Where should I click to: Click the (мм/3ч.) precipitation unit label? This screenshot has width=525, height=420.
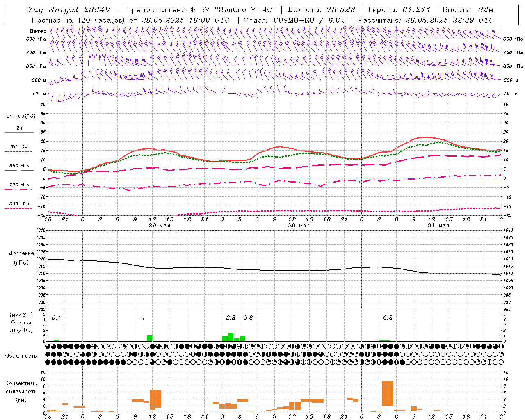pyautogui.click(x=21, y=315)
